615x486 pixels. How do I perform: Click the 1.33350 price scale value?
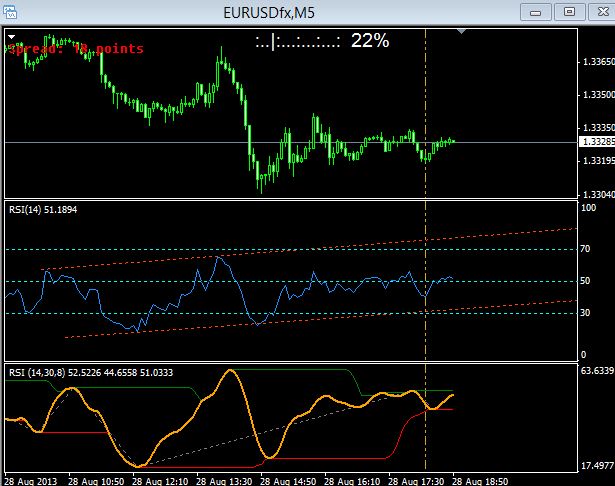coord(599,128)
